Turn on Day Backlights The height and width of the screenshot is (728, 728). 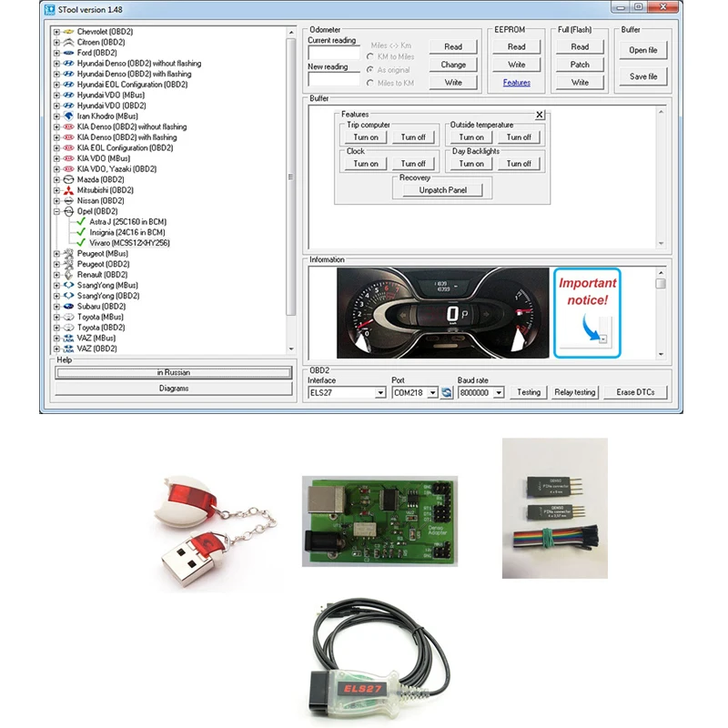tap(471, 164)
